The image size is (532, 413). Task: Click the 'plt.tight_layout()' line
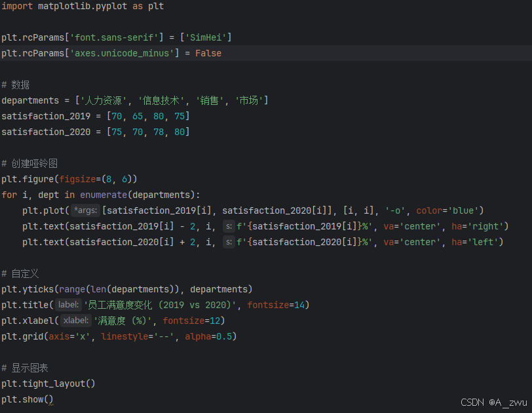pos(48,383)
